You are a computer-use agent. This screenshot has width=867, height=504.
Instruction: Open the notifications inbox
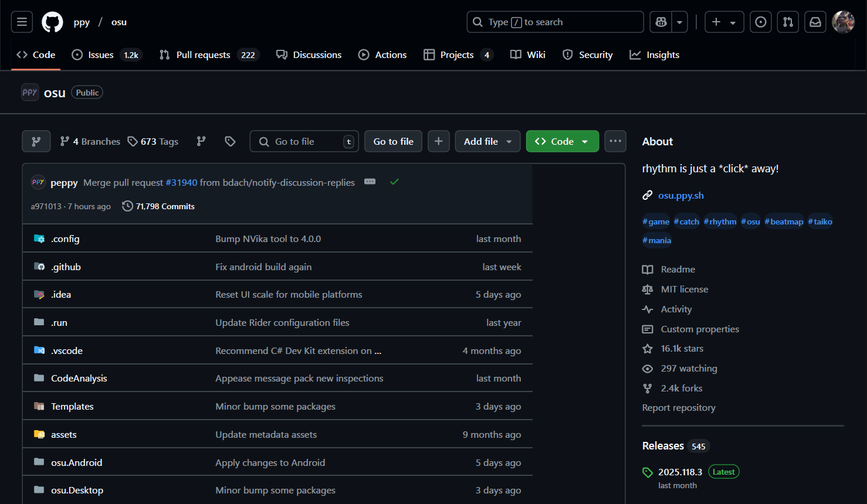click(815, 22)
